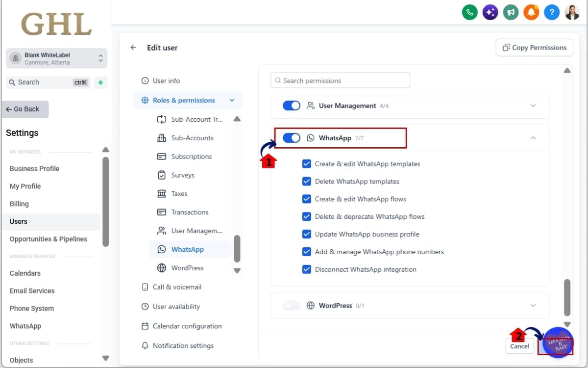Image resolution: width=588 pixels, height=368 pixels.
Task: Click the Cancel button
Action: coord(519,346)
